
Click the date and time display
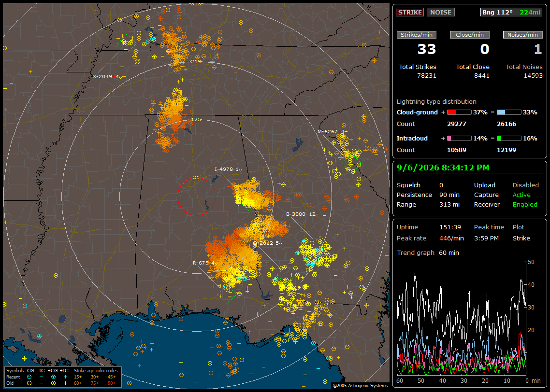point(443,168)
